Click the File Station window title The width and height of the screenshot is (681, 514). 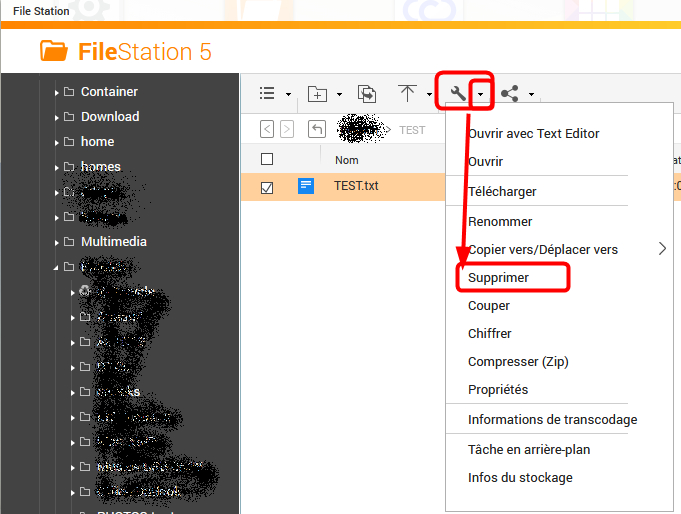click(41, 11)
